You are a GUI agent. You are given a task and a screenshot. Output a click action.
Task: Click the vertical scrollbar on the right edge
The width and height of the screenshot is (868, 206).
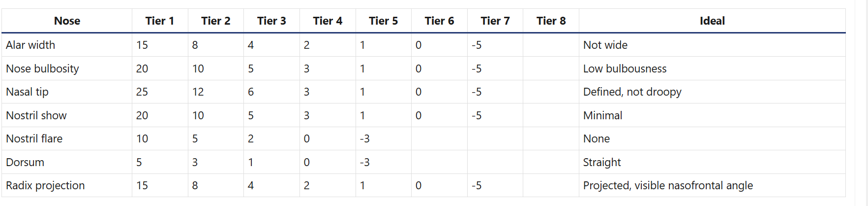[x=861, y=103]
